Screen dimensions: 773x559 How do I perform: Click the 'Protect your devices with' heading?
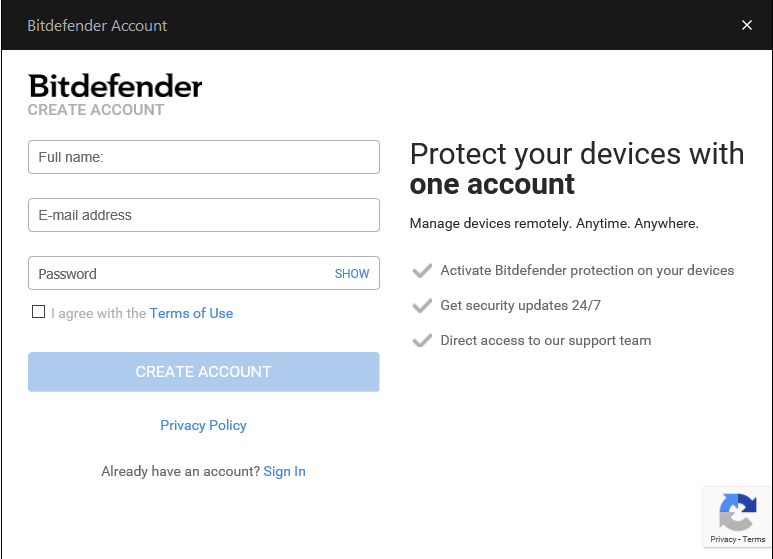[x=577, y=154]
